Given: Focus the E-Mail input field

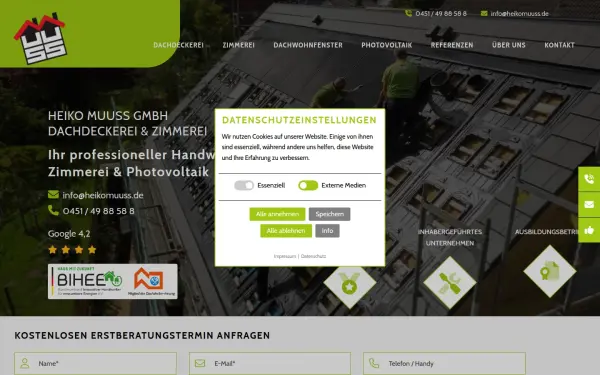Looking at the screenshot, I should point(270,363).
